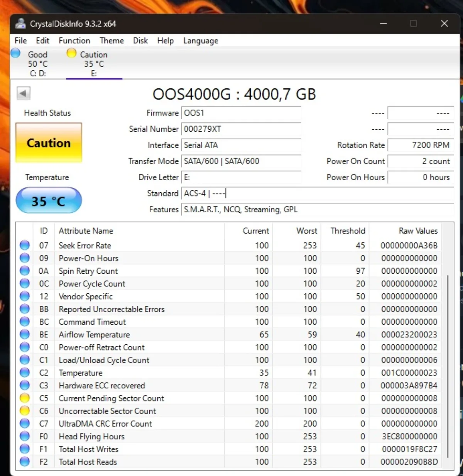Click the status orb for Power Cycle Count

25,283
